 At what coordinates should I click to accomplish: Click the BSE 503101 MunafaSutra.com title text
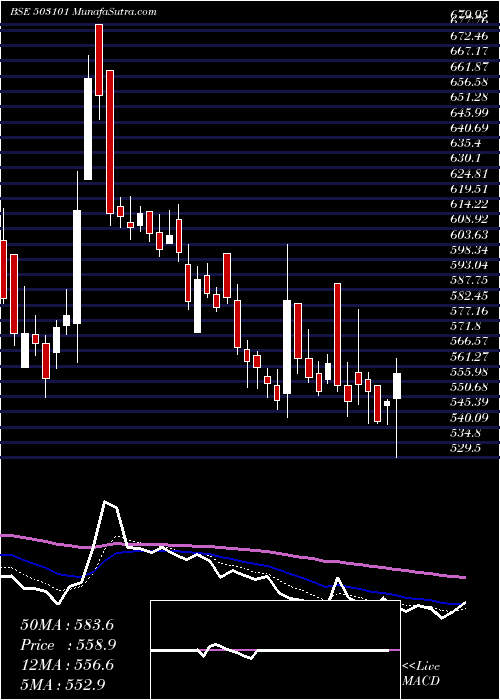[x=83, y=12]
